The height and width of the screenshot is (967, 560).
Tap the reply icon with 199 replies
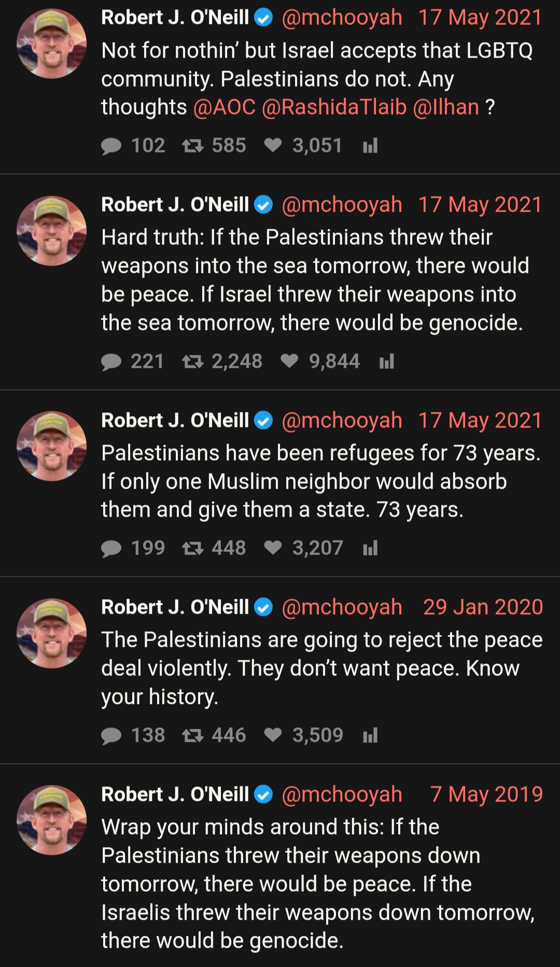pos(111,549)
